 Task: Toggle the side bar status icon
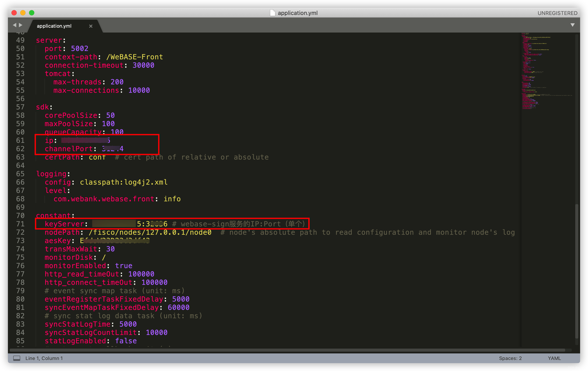17,358
